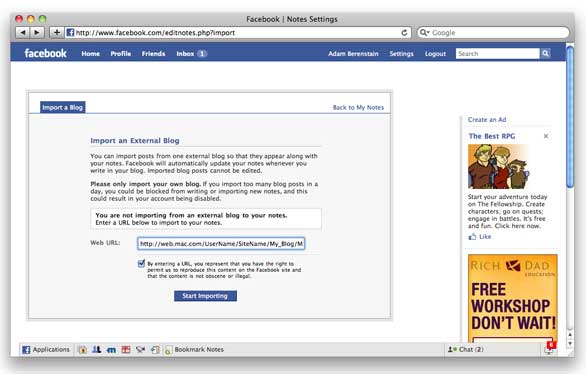The height and width of the screenshot is (374, 586).
Task: Open the notes page icon before Bookmark Notes
Action: pyautogui.click(x=168, y=350)
